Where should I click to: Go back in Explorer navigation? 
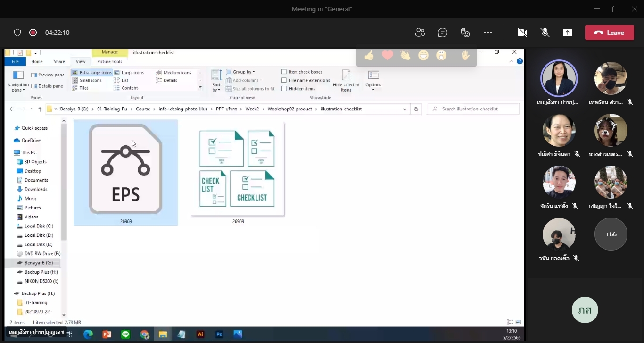click(12, 109)
